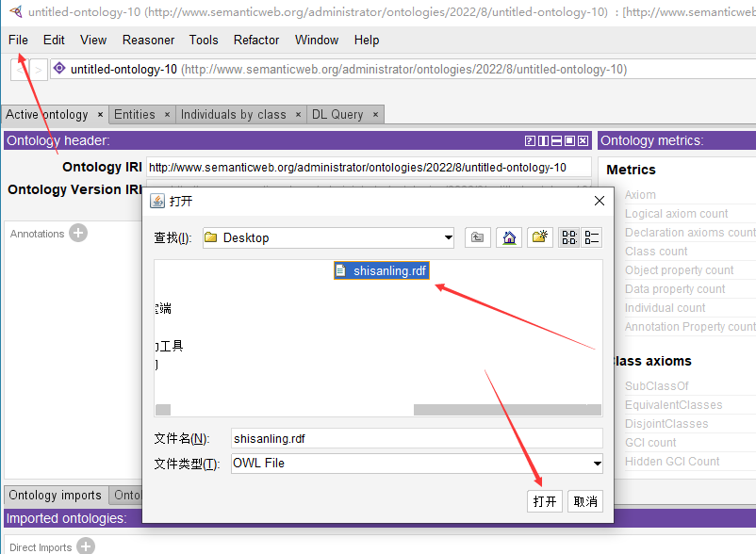The height and width of the screenshot is (554, 756).
Task: Close the 打开 file dialog
Action: [x=600, y=201]
